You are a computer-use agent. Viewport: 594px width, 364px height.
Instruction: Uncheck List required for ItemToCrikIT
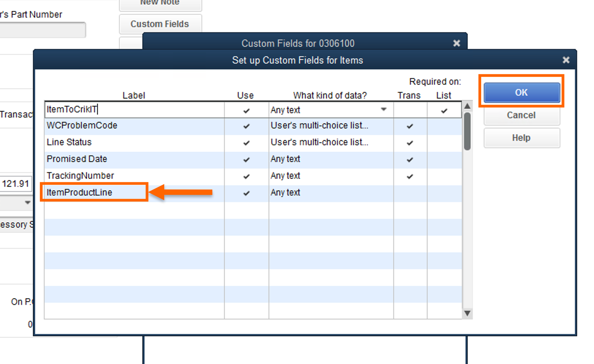coord(444,110)
